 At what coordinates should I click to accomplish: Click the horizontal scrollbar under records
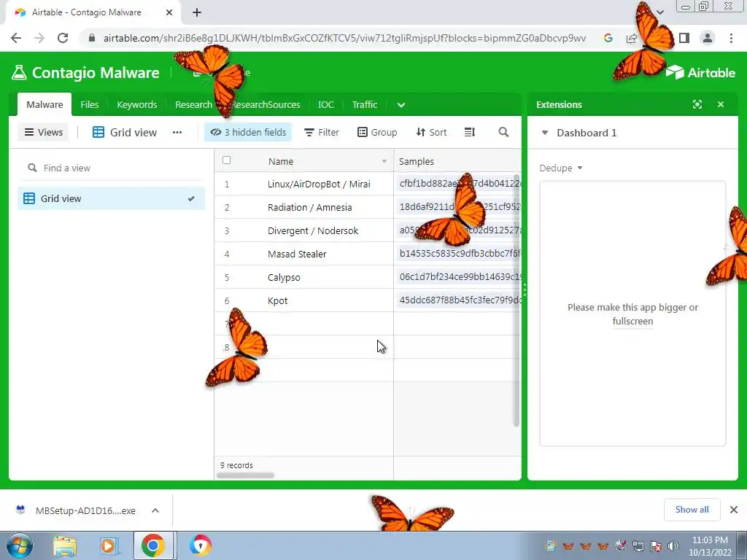coord(245,475)
